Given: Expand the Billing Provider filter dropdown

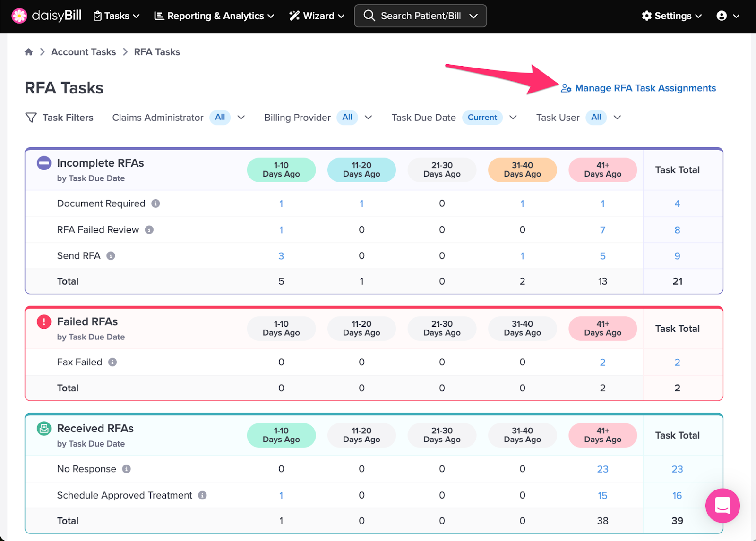Looking at the screenshot, I should point(369,118).
